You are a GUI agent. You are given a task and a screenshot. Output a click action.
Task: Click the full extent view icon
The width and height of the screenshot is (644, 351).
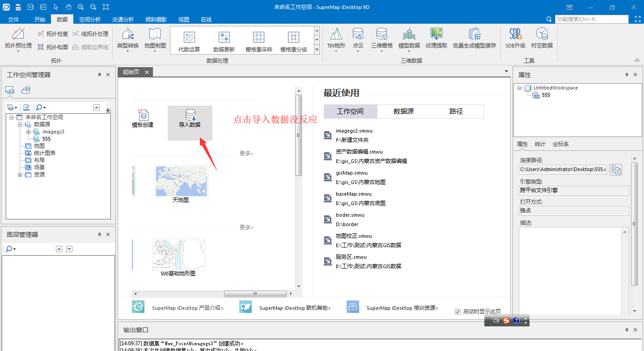click(106, 7)
